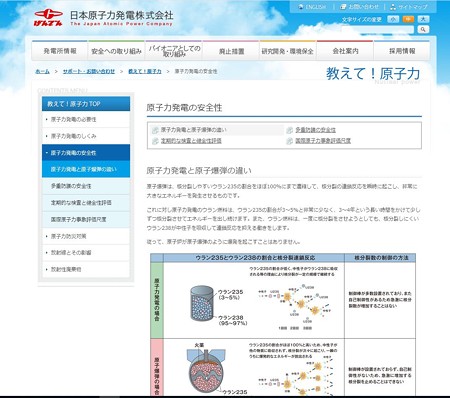
Task: Open 教えて！原子力 TOP sidebar header
Action: (86, 104)
